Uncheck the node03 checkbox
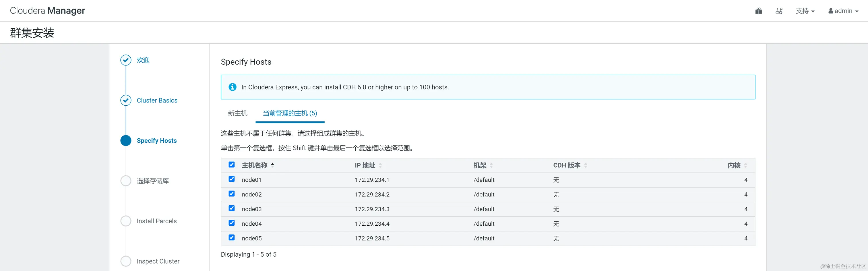 pos(231,208)
